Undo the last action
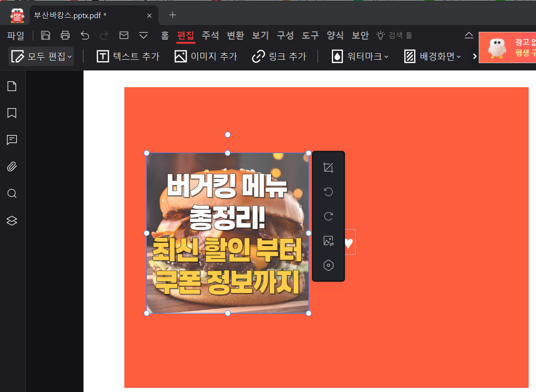 [85, 36]
